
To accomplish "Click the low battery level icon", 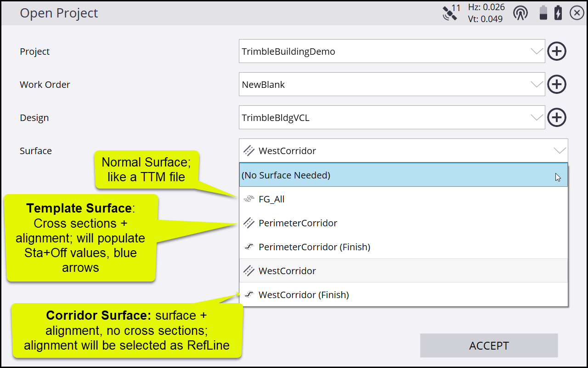I will (543, 13).
